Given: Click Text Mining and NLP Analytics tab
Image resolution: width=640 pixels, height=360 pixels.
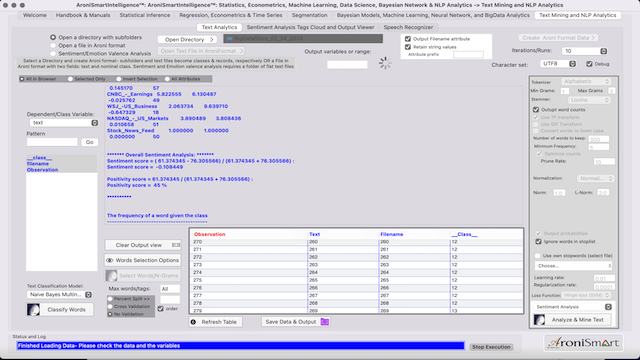Looking at the screenshot, I should click(578, 15).
